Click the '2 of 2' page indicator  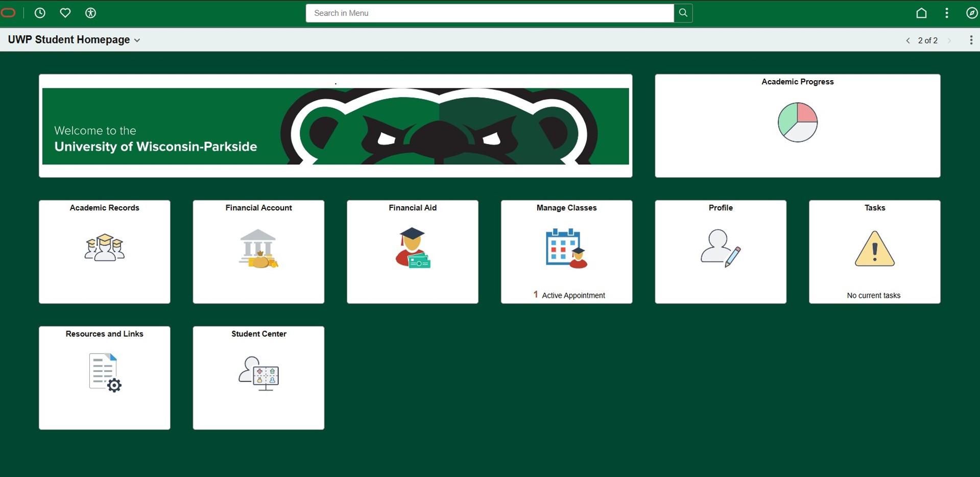[928, 40]
